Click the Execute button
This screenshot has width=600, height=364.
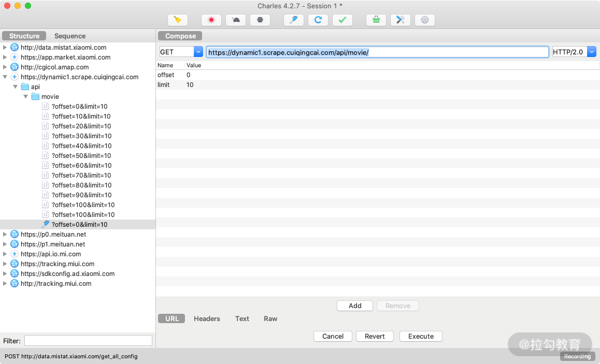click(x=421, y=337)
